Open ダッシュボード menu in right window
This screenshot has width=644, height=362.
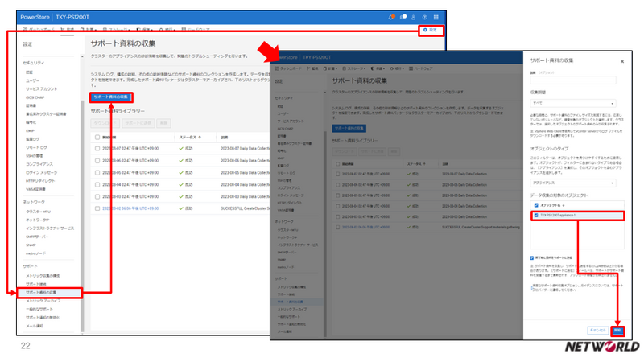click(287, 68)
